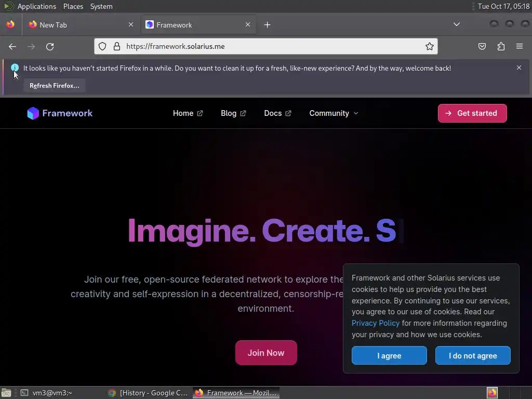This screenshot has height=399, width=532.
Task: Go back using the browser back arrow
Action: [x=12, y=46]
